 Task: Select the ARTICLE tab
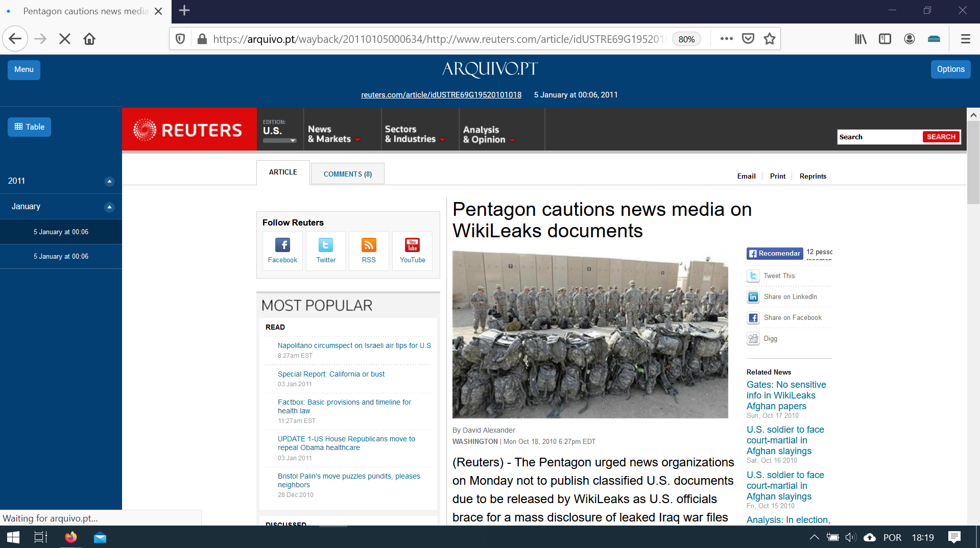tap(283, 172)
